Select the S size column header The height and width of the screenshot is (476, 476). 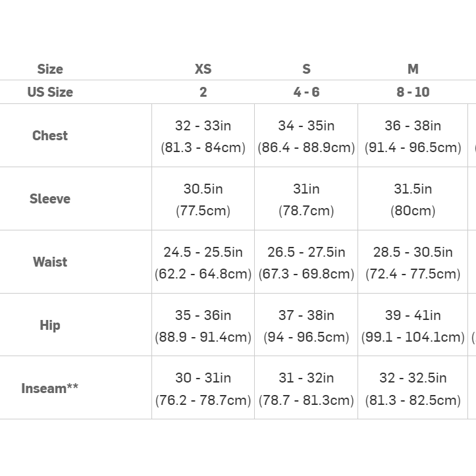coord(306,69)
